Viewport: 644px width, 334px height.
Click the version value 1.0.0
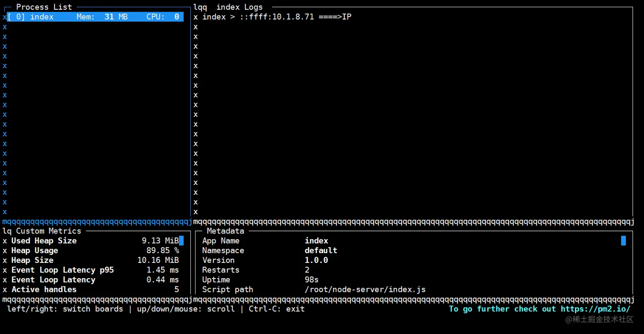click(316, 260)
